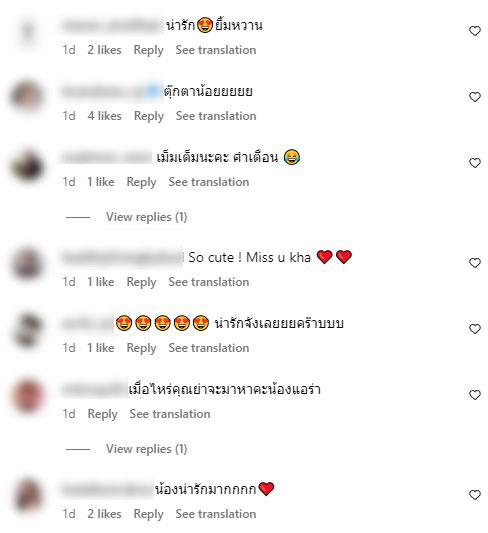
Task: See translation for "น่ารัก ยิ้มหวาน" comment
Action: click(216, 50)
